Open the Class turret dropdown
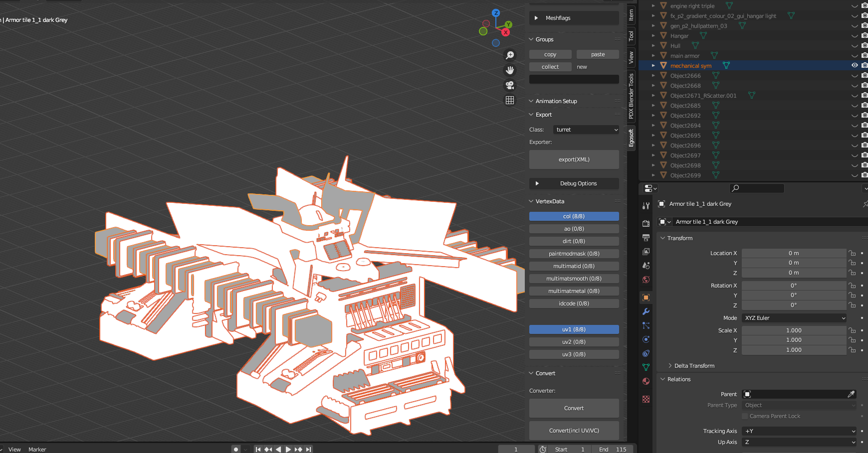The width and height of the screenshot is (868, 453). (x=586, y=130)
